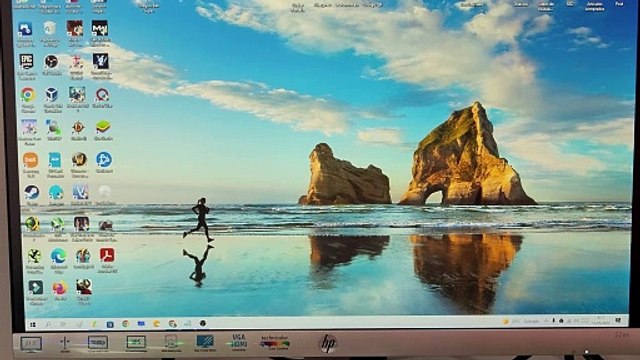This screenshot has width=640, height=360.
Task: Open the Microsoft Edge desktop shortcut
Action: (x=58, y=256)
